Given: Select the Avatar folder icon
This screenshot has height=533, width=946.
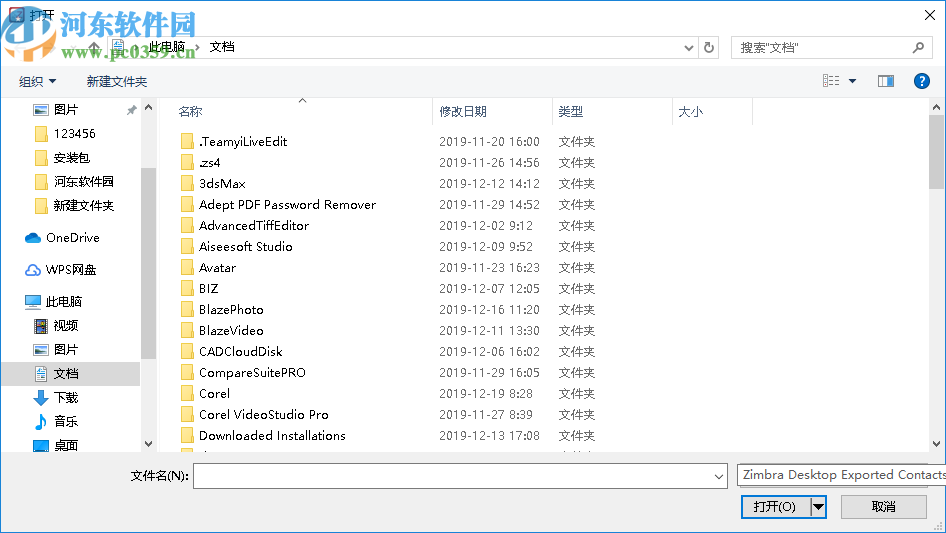Looking at the screenshot, I should [x=187, y=267].
